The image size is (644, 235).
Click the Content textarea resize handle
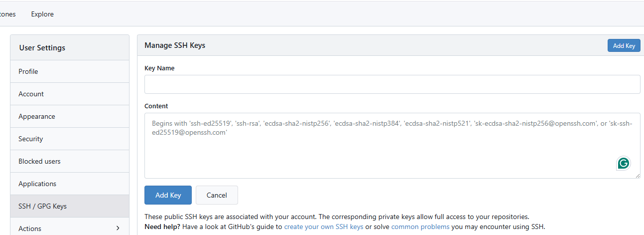638,176
